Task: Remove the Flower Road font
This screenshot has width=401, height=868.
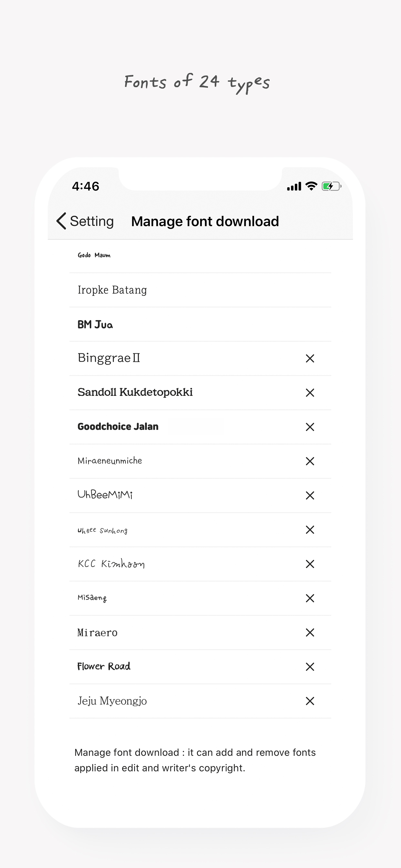Action: pyautogui.click(x=310, y=666)
